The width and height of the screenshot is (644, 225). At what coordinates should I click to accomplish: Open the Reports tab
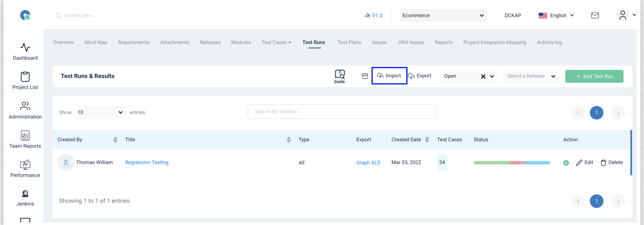pos(443,42)
